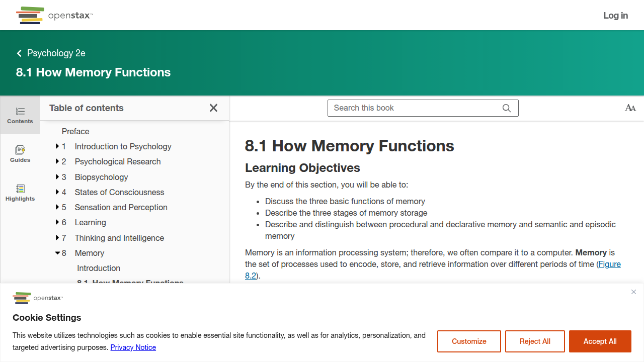Click the Psychology 2e book title link
This screenshot has width=644, height=362.
[56, 53]
